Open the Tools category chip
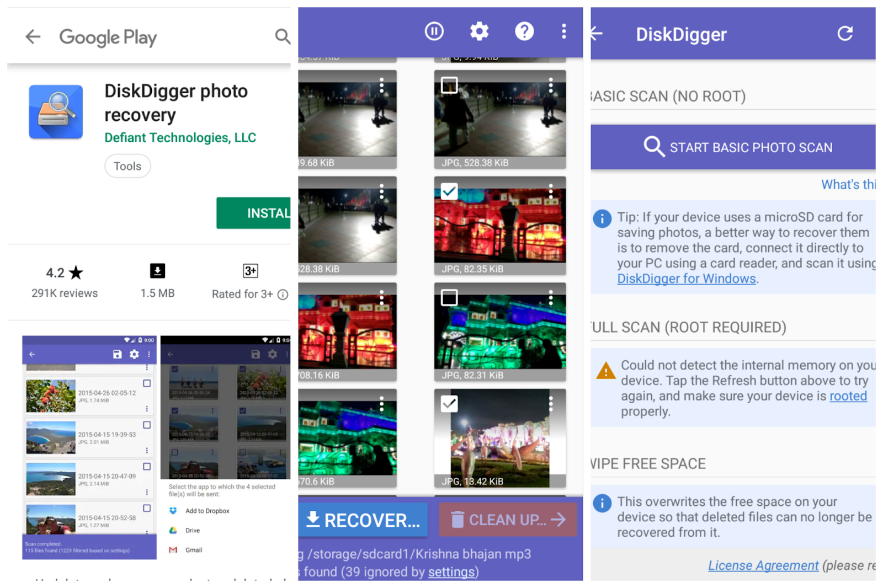883x588 pixels. (127, 166)
